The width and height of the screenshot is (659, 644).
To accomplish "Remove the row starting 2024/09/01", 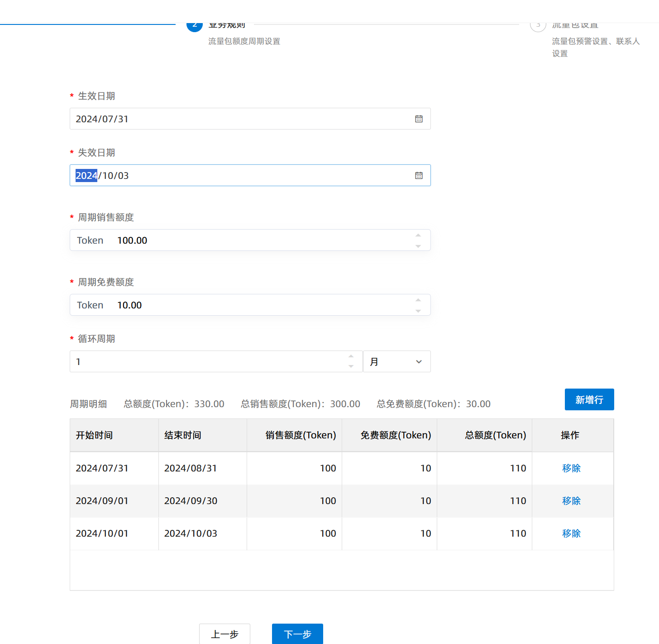I will pos(571,501).
